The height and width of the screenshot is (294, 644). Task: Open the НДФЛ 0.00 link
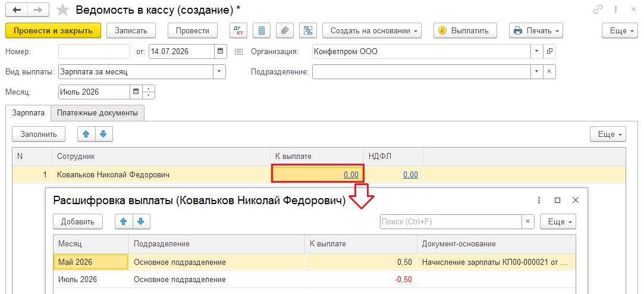point(410,175)
